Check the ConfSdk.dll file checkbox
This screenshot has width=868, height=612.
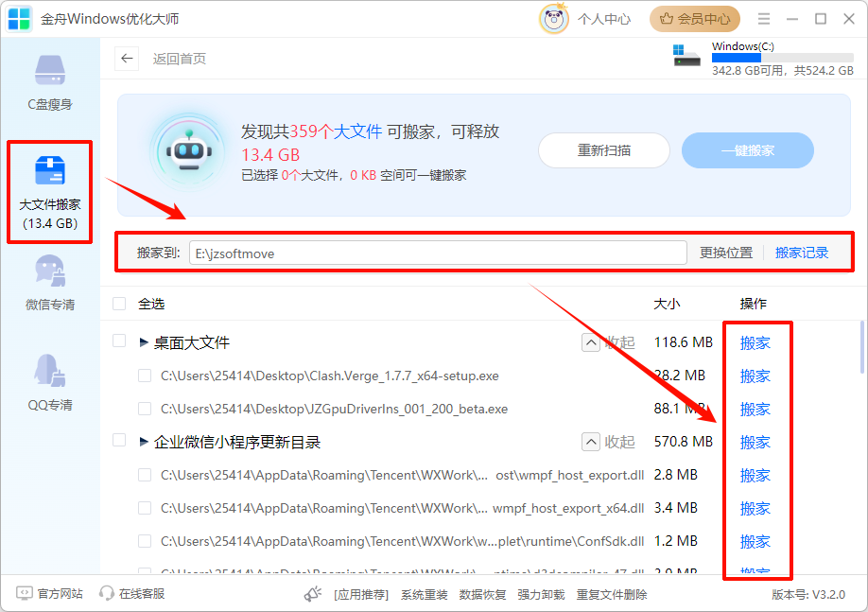(145, 541)
